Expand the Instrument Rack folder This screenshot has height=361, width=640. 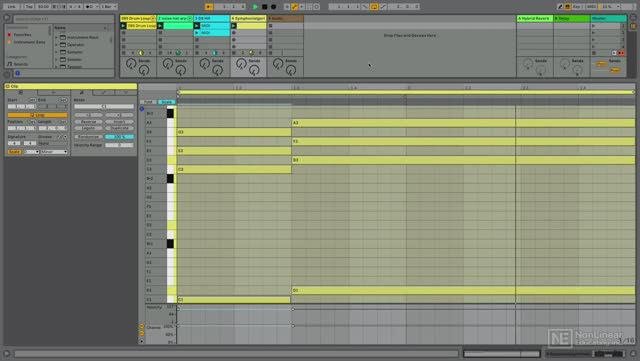click(x=57, y=37)
